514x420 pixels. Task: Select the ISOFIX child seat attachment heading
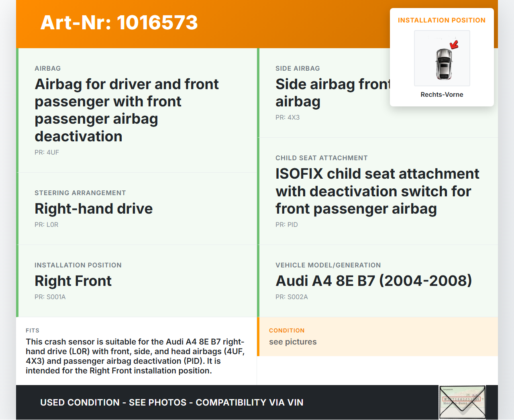(377, 191)
